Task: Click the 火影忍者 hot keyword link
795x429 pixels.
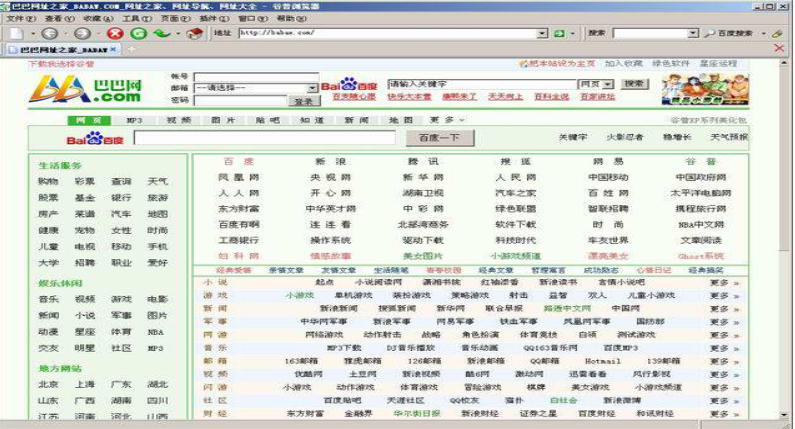Action: point(625,137)
